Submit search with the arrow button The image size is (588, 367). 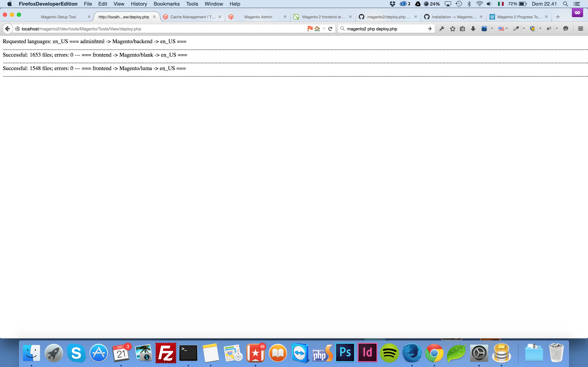430,29
